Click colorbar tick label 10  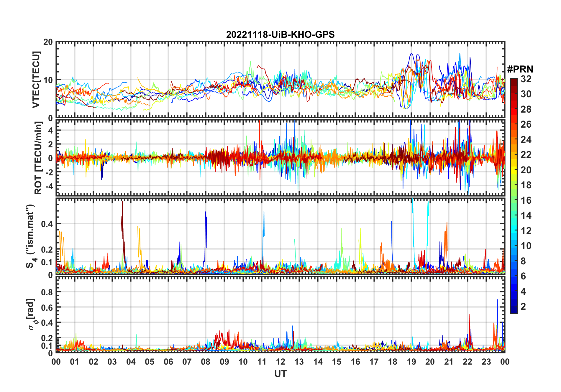tap(526, 246)
